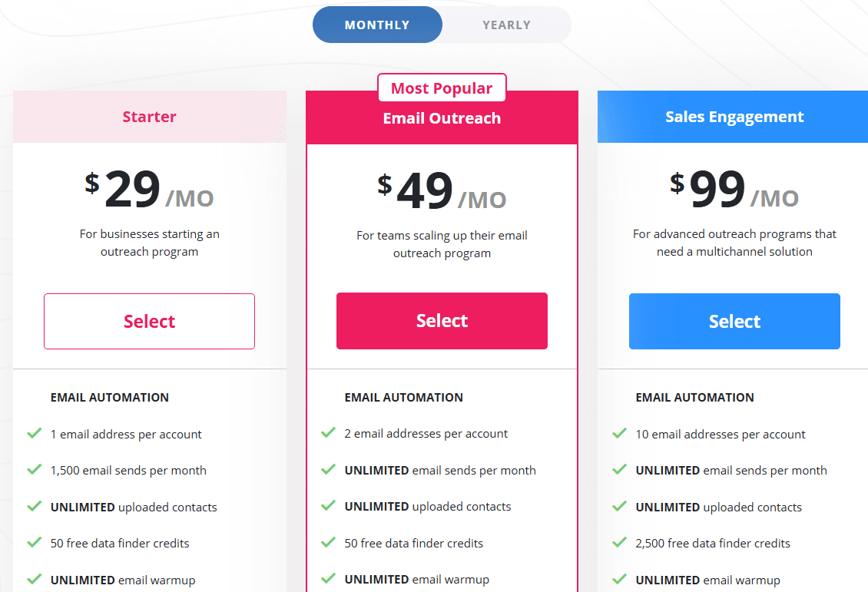This screenshot has width=868, height=592.
Task: Expand the Email Outreach plan header
Action: 442,118
